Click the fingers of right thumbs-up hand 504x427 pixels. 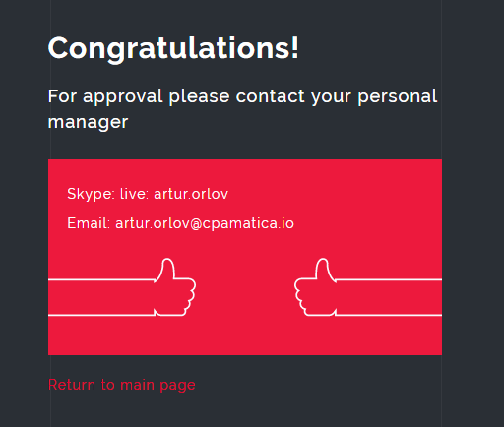click(x=300, y=297)
